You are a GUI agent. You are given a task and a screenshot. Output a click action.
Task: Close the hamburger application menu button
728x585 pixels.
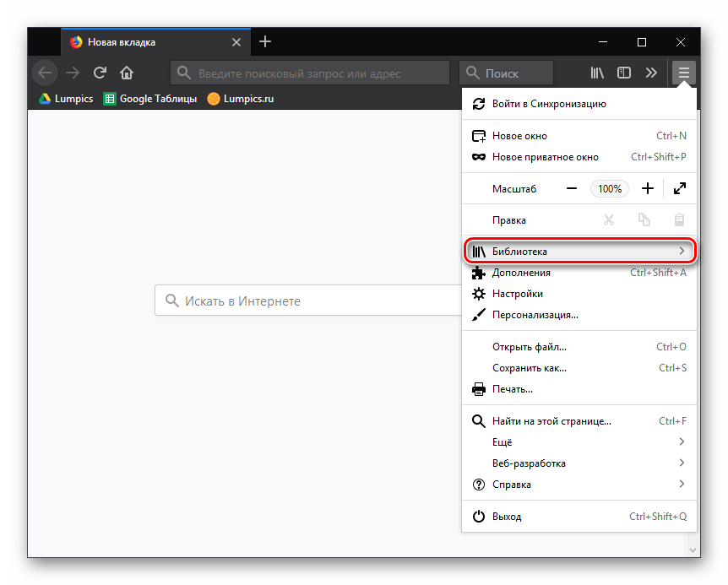[x=684, y=73]
